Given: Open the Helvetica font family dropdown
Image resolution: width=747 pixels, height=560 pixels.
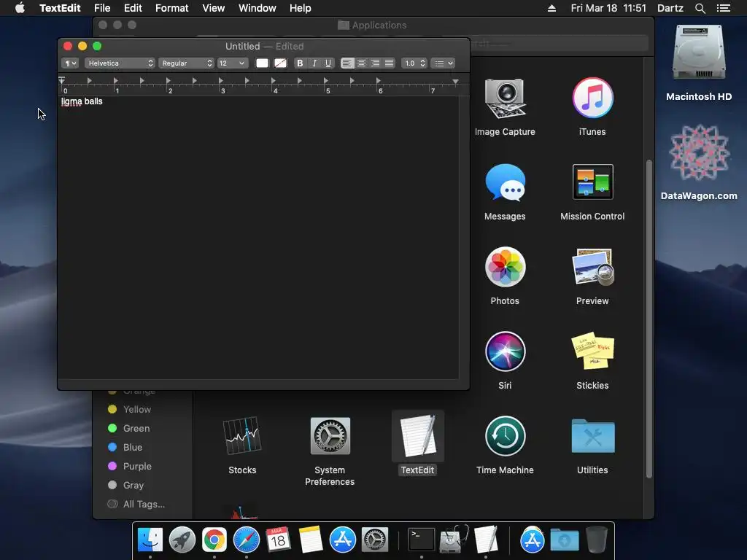Looking at the screenshot, I should (x=120, y=63).
